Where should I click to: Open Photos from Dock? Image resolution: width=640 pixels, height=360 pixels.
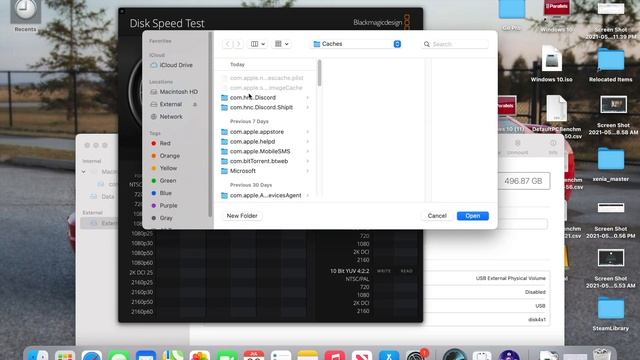200,356
